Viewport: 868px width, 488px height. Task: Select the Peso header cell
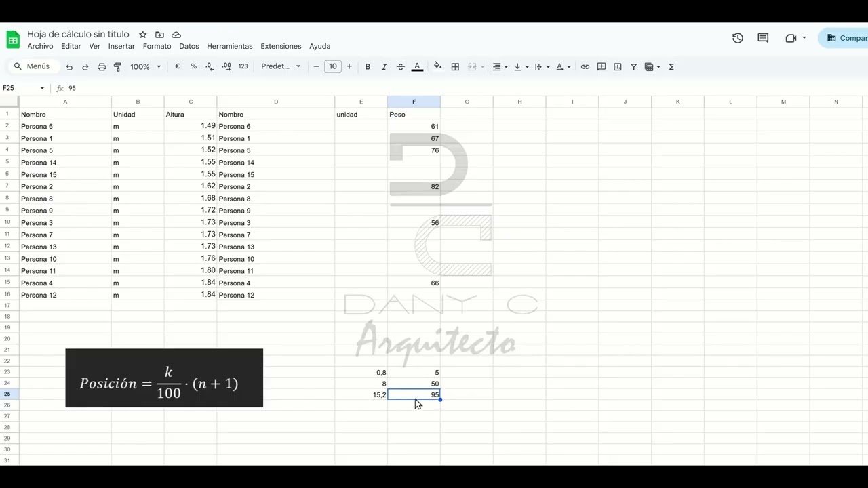[x=414, y=115]
